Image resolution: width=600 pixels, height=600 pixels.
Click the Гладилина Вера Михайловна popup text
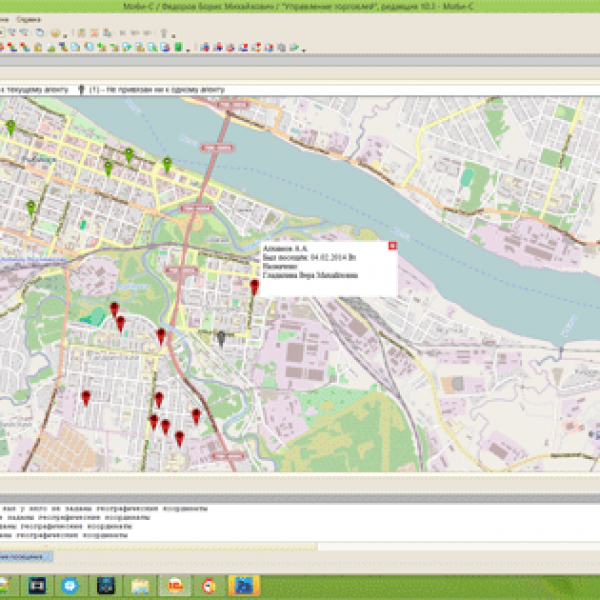(x=300, y=277)
